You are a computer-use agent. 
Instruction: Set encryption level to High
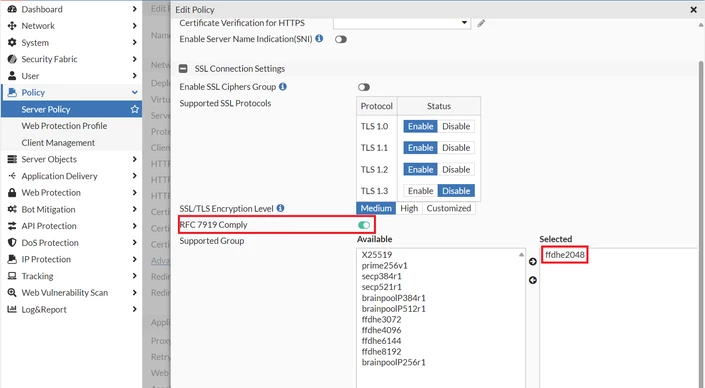click(409, 208)
